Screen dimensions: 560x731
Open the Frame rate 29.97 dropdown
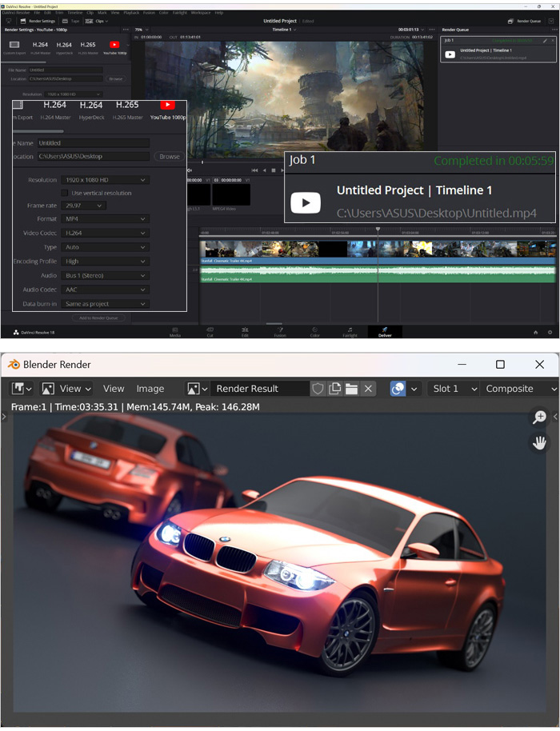pyautogui.click(x=83, y=205)
